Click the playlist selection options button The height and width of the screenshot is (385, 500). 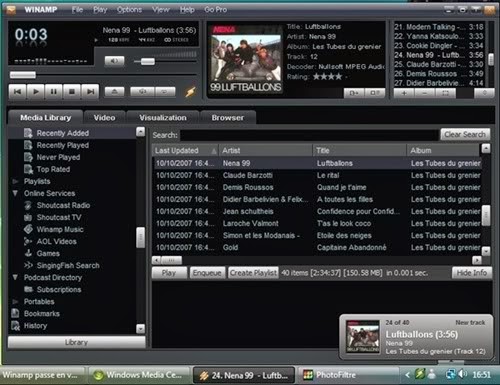[x=445, y=93]
